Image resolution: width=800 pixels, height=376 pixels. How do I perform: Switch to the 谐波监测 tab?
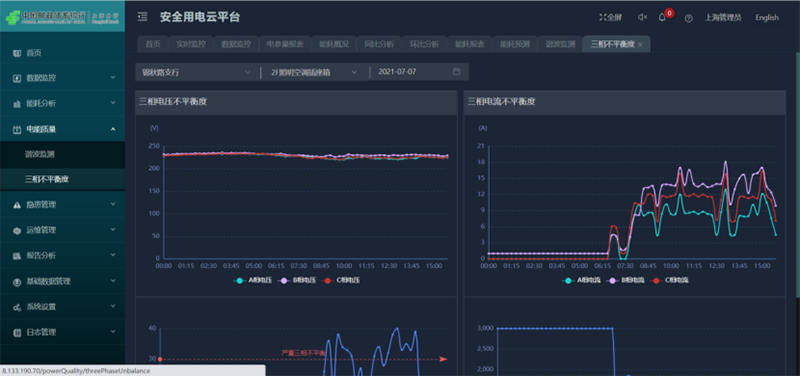[x=559, y=44]
